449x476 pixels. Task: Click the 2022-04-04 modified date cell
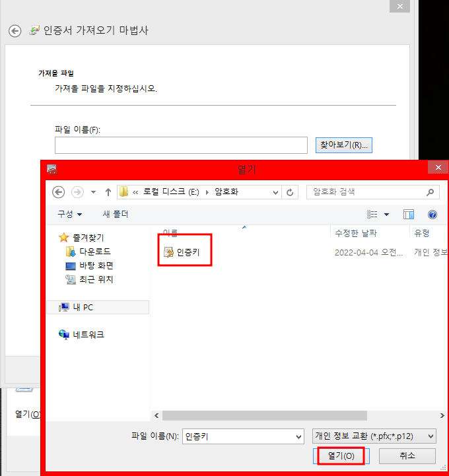[x=368, y=253]
